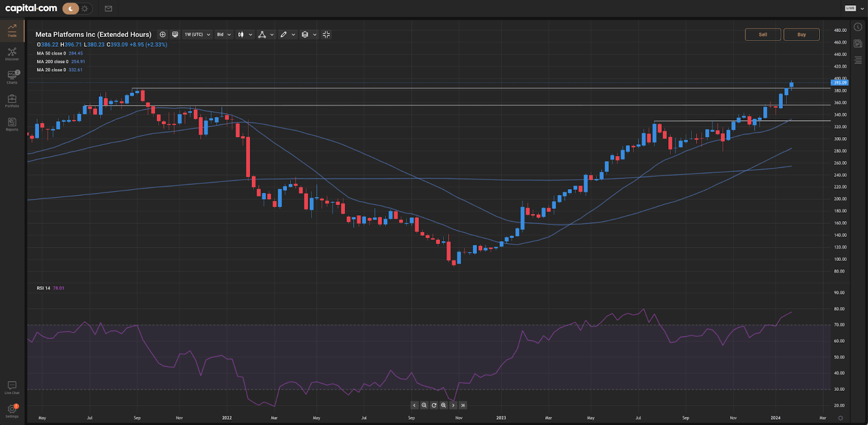Viewport: 868px width, 425px height.
Task: Click the Meta Platforms Inc chart title
Action: coord(93,34)
